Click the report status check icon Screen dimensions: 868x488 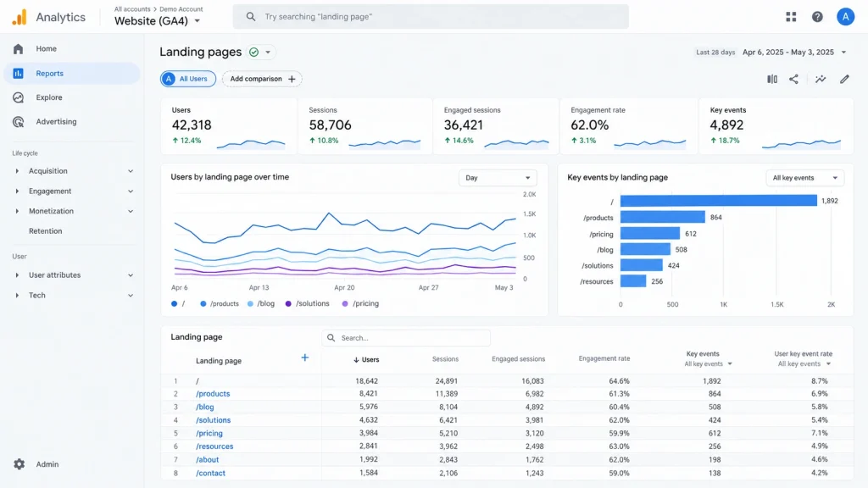pos(253,52)
